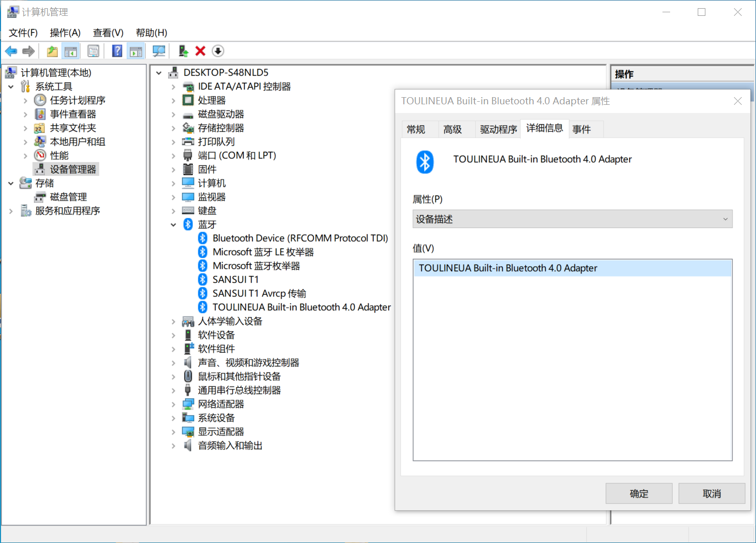Expand 服务和应用程序 in left tree

click(x=11, y=211)
